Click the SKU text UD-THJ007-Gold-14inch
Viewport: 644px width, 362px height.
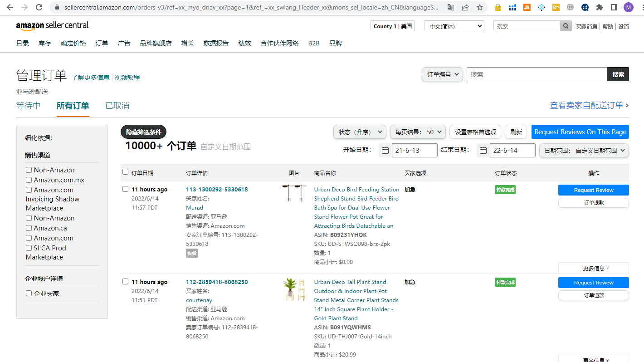pyautogui.click(x=360, y=336)
